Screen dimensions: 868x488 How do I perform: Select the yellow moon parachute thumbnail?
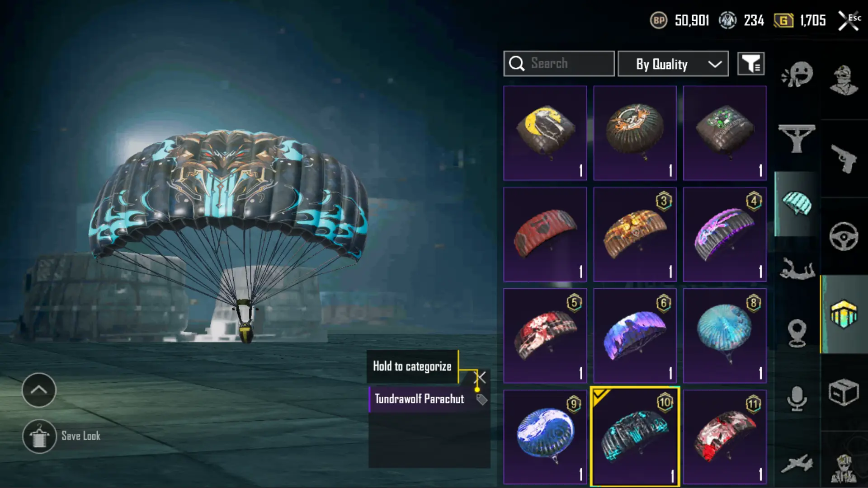545,133
